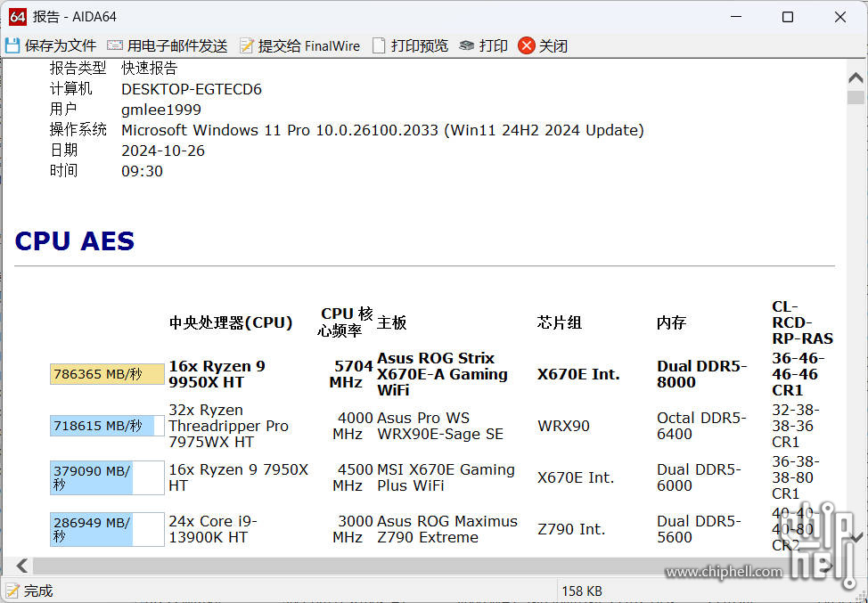Click the 158 KB status bar entry
Viewport: 868px width, 603px height.
pos(582,591)
